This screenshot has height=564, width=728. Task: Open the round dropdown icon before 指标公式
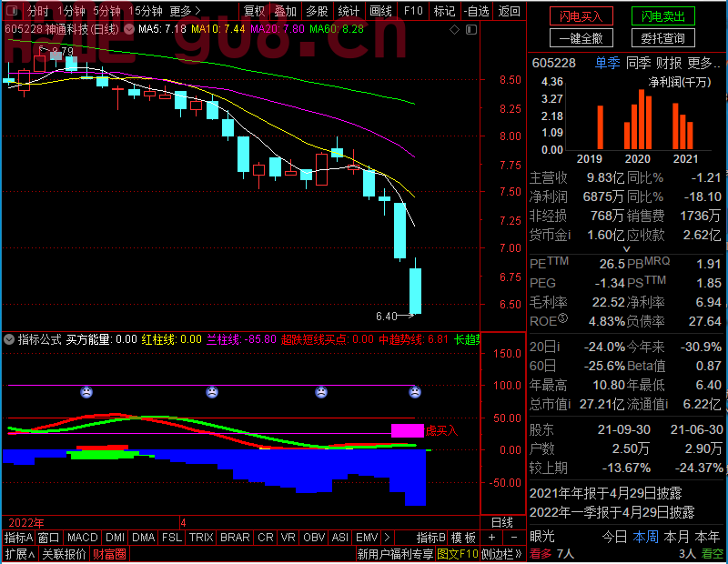click(9, 339)
